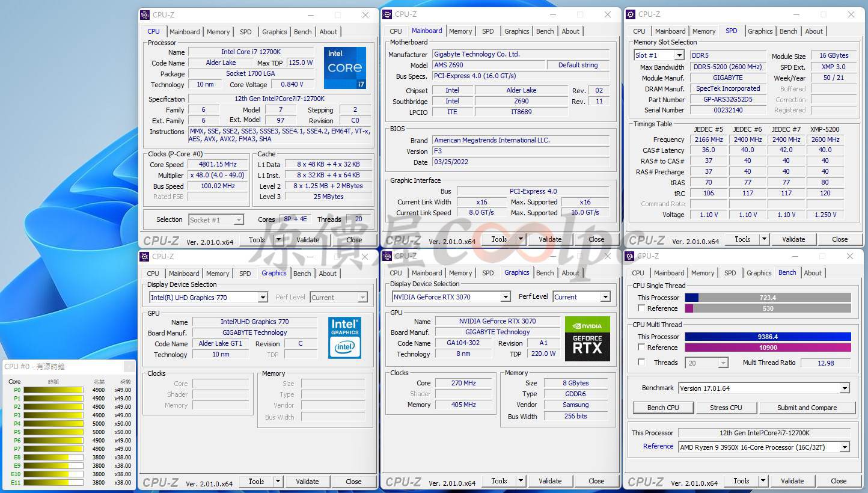The image size is (868, 493).
Task: Click Validate in the CPU tab window
Action: (308, 240)
